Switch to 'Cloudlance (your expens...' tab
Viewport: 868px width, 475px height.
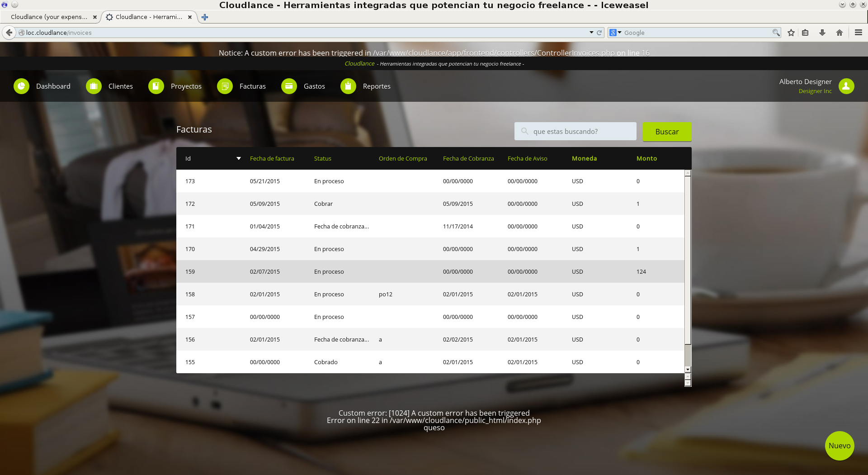coord(50,17)
